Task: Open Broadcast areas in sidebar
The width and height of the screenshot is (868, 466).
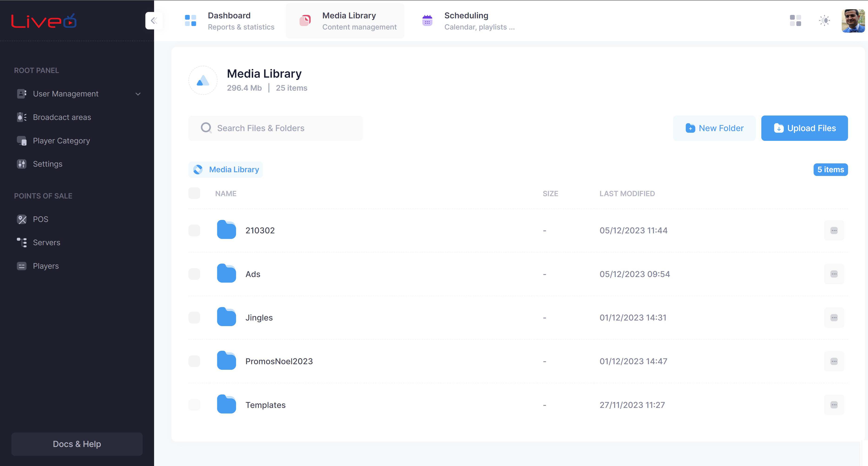Action: [x=62, y=117]
